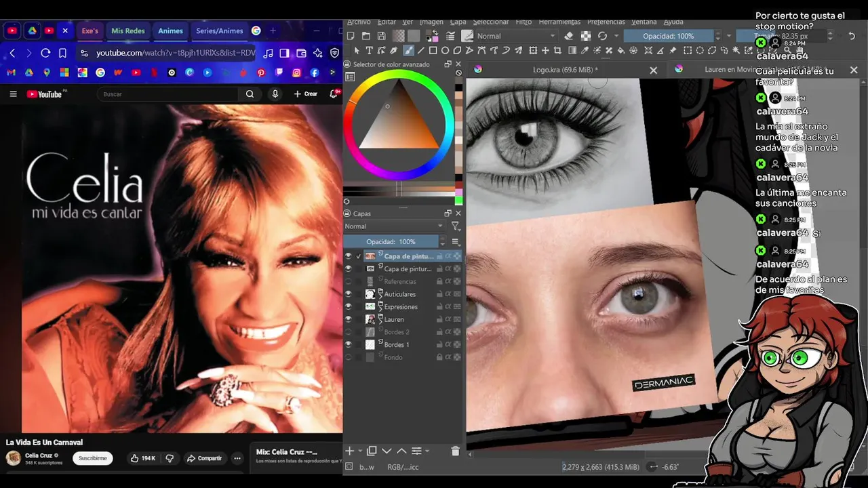Screen dimensions: 868x488
Task: Click the Save document icon in Krita
Action: coord(382,36)
